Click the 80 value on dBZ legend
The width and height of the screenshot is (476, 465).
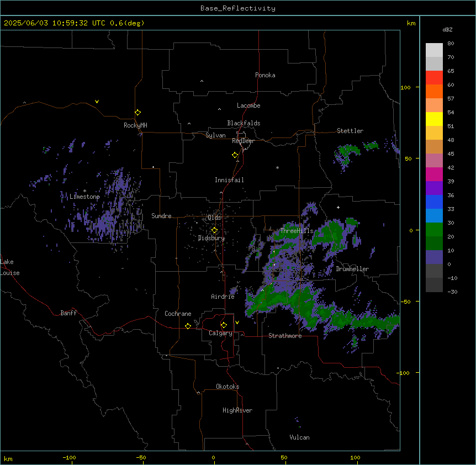(x=451, y=44)
